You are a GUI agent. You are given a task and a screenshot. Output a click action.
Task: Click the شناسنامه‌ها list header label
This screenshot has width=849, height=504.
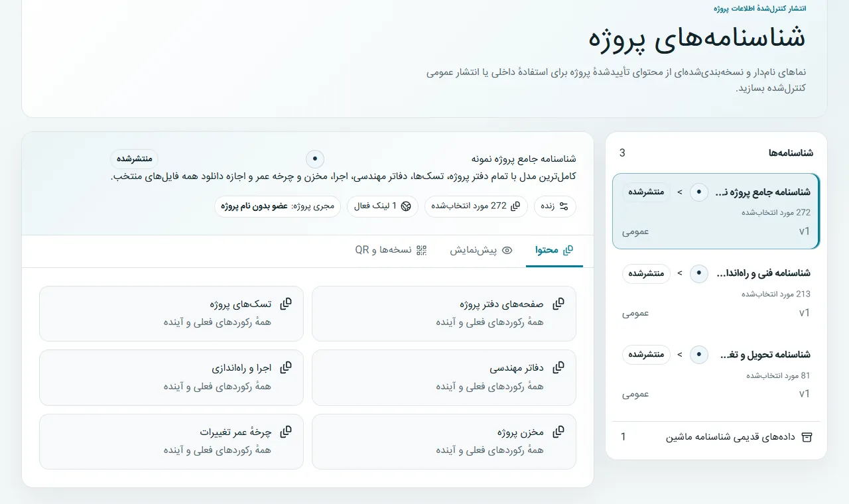point(791,153)
